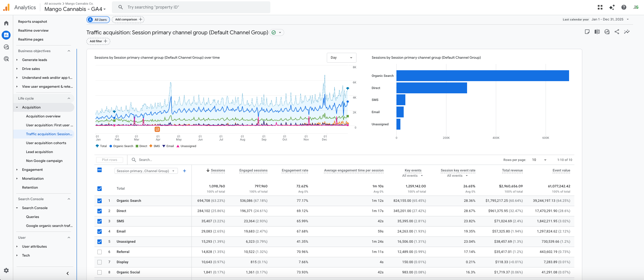Screen dimensions: 644x280
Task: Click the Add filter button
Action: pyautogui.click(x=98, y=41)
